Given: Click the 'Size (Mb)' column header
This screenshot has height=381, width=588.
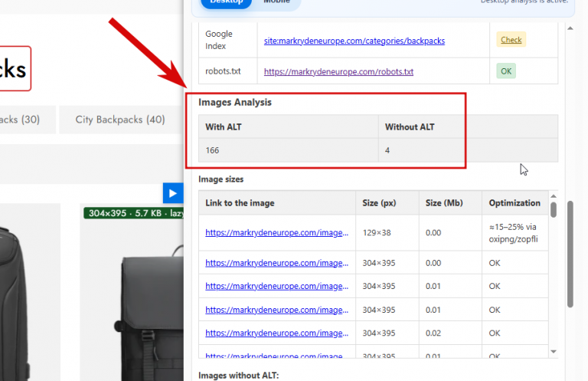Looking at the screenshot, I should pyautogui.click(x=450, y=202).
